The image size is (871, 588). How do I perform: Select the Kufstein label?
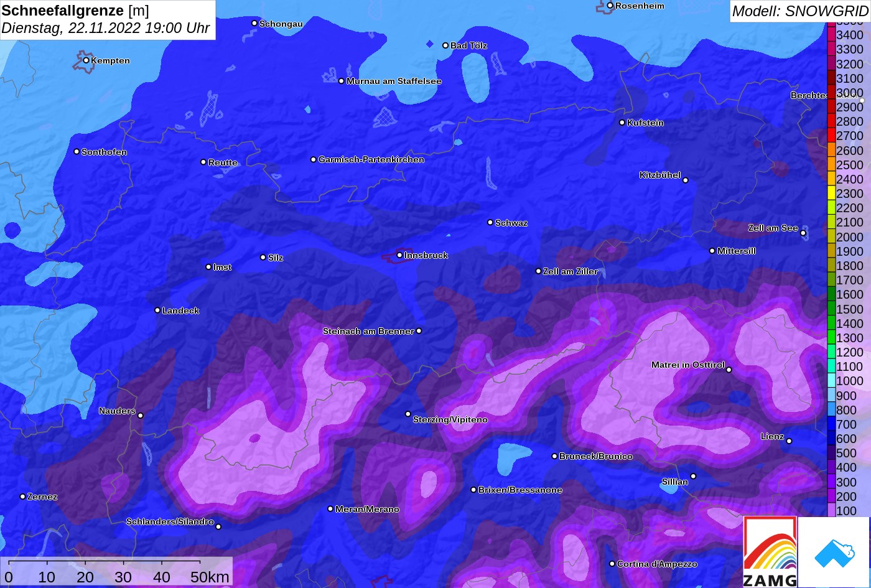646,123
